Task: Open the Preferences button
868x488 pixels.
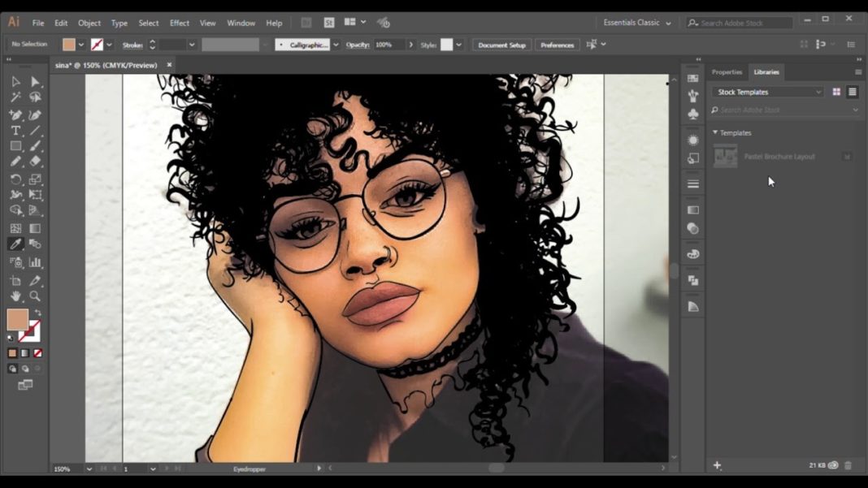Action: 557,45
